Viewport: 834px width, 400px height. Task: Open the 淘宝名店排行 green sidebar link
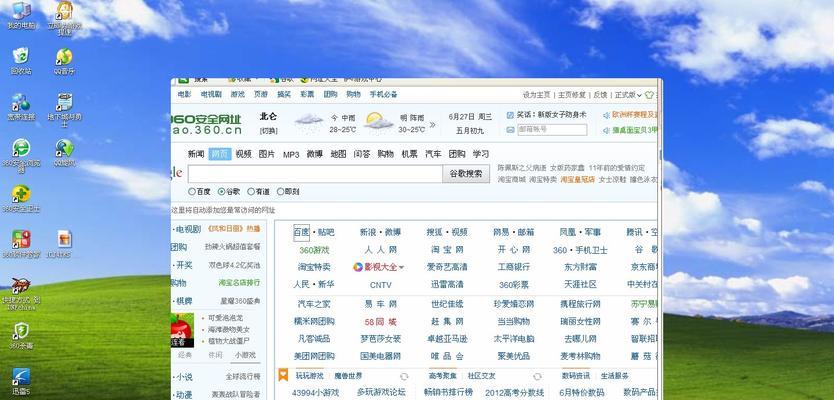239,282
